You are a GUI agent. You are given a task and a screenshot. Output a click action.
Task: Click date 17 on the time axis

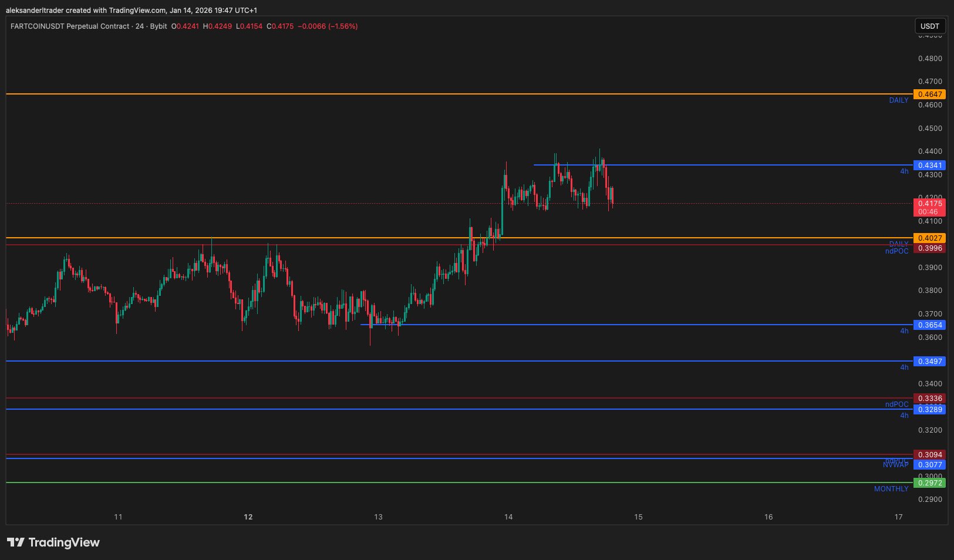898,517
